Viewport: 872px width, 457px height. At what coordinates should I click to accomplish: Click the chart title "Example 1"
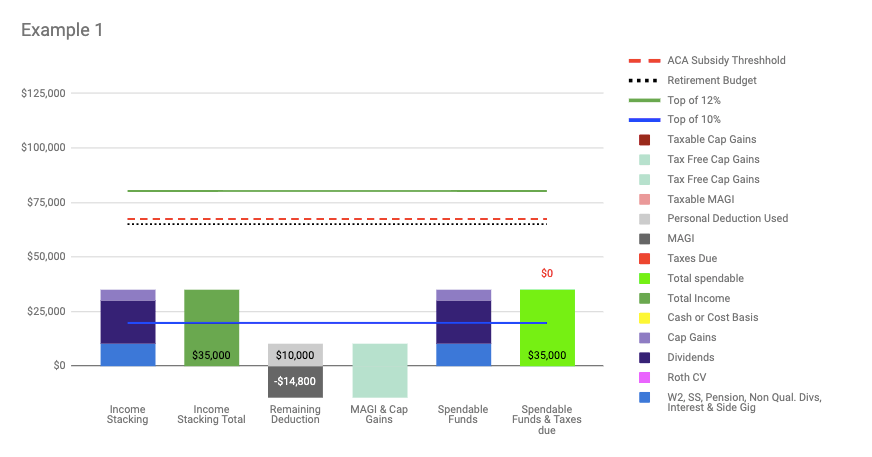pos(62,30)
